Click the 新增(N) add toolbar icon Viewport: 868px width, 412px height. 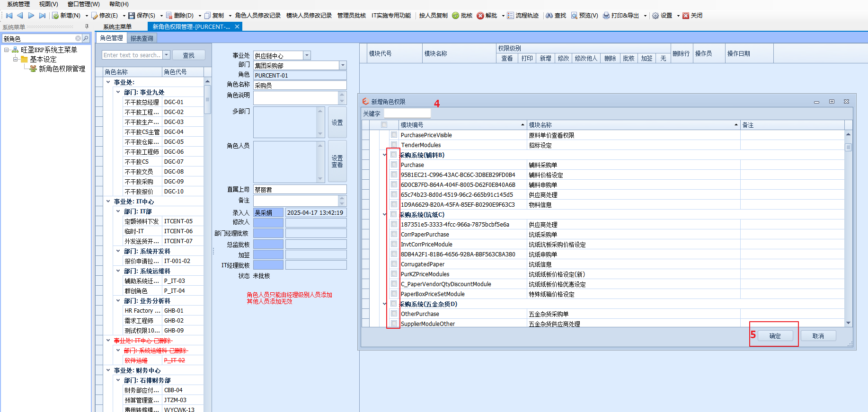[55, 16]
